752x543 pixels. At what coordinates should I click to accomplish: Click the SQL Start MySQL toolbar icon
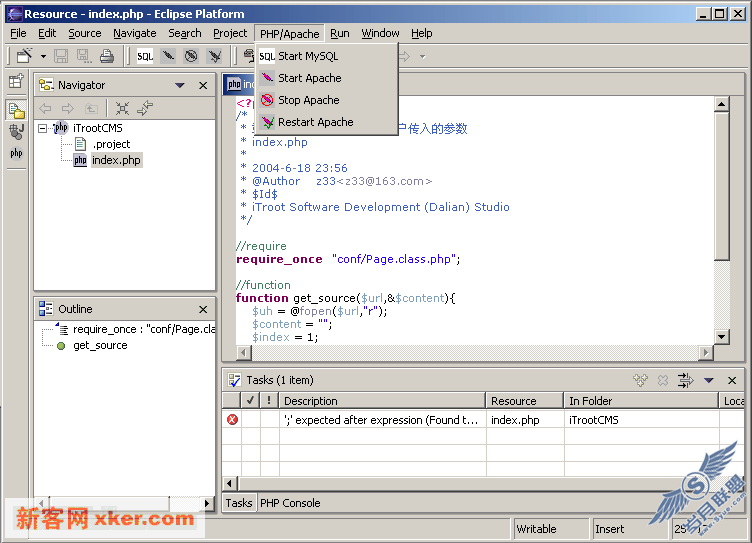click(x=145, y=56)
